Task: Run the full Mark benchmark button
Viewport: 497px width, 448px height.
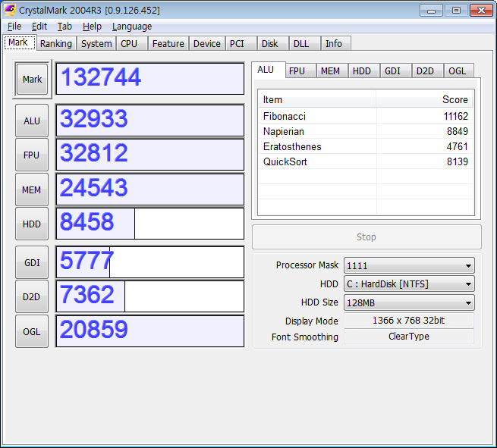Action: coord(32,79)
